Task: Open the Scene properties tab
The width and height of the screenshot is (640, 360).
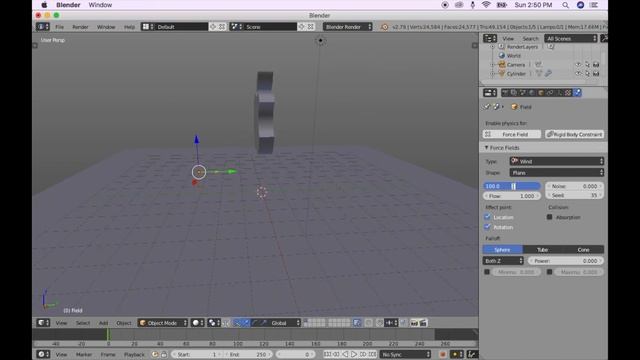Action: [523, 93]
